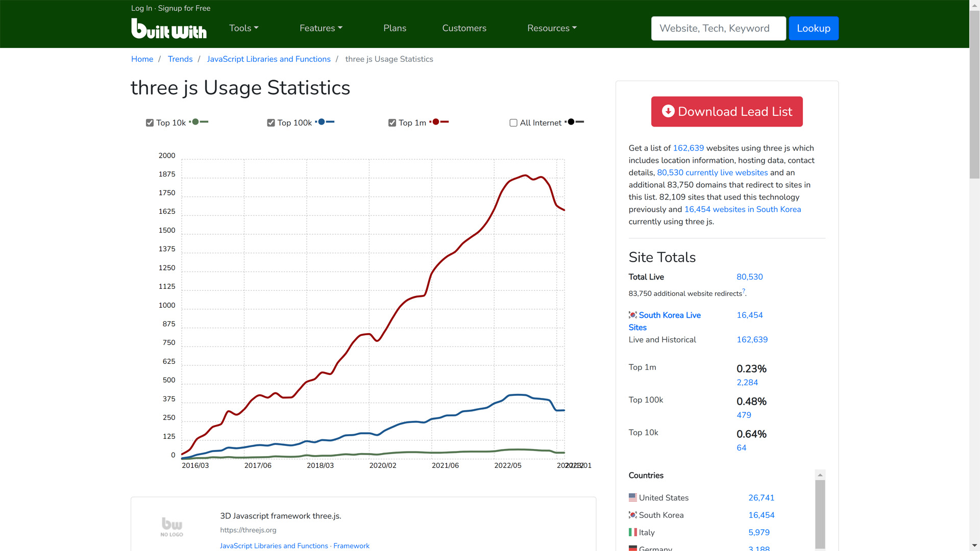Click the download arrow icon in the red button

pyautogui.click(x=668, y=111)
